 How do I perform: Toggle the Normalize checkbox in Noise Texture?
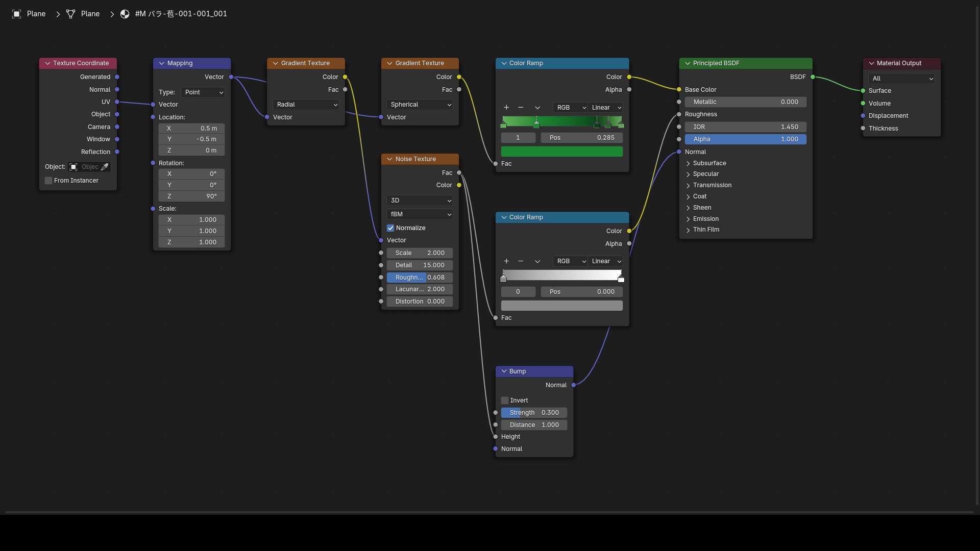point(390,228)
